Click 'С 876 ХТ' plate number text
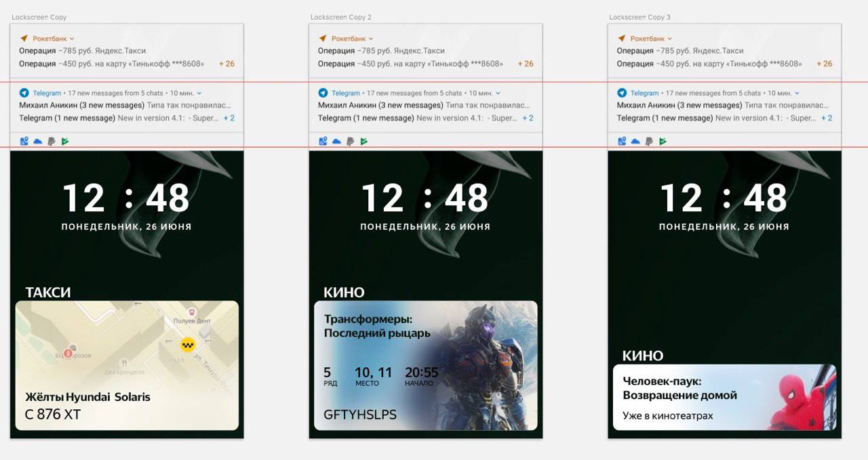The height and width of the screenshot is (460, 868). pyautogui.click(x=53, y=414)
